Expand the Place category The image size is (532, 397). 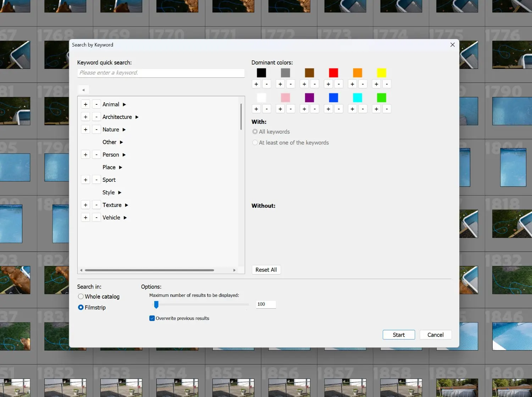[x=120, y=167]
